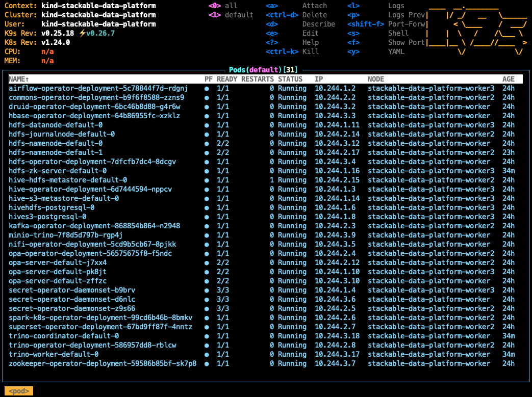The image size is (532, 397).
Task: Click hdfs-namenode-default-0 pod name
Action: (x=56, y=143)
